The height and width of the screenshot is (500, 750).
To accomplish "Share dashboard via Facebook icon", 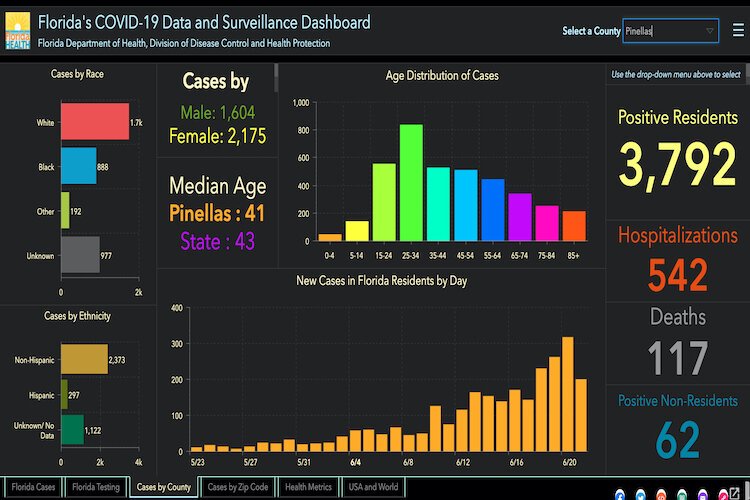I will pos(620,495).
